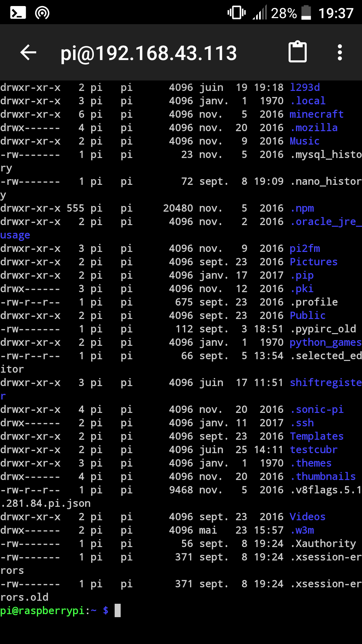Tap the pi@192.168.43.113 title
This screenshot has width=362, height=644.
click(x=148, y=53)
